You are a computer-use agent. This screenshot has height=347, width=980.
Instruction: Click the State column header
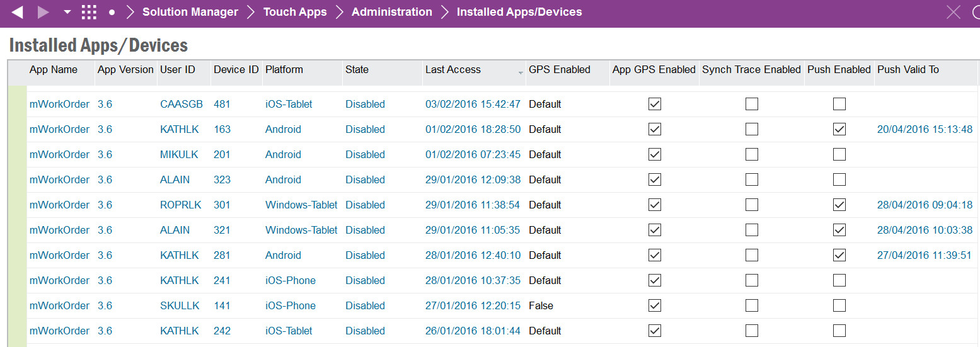[357, 69]
